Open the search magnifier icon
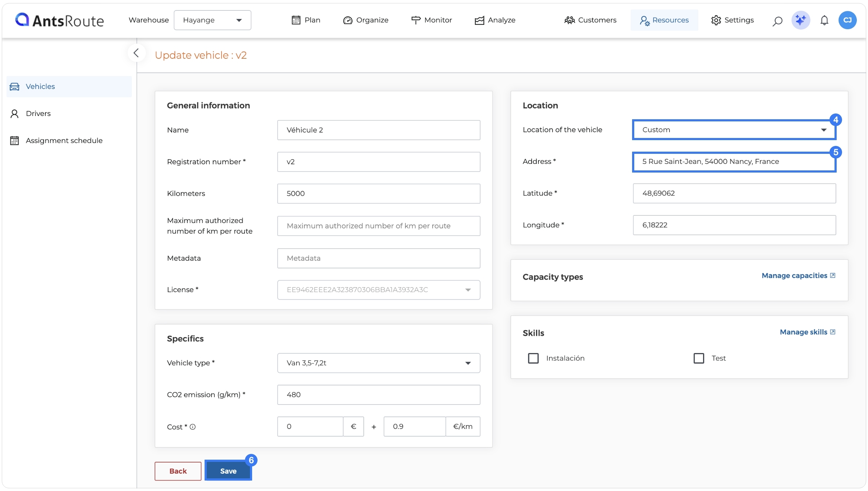Viewport: 868px width, 491px height. coord(777,21)
